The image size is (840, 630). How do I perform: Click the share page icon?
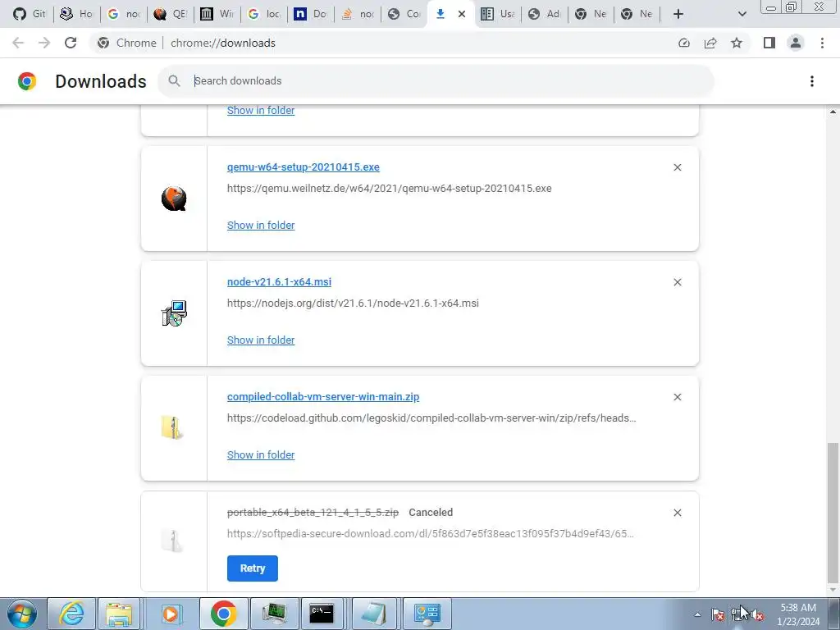pos(710,43)
